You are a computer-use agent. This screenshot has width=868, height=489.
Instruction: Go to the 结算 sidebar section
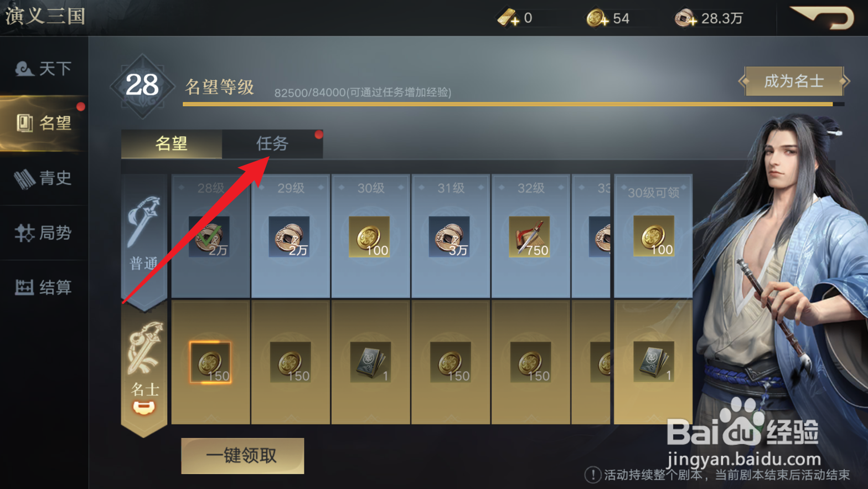click(x=44, y=287)
